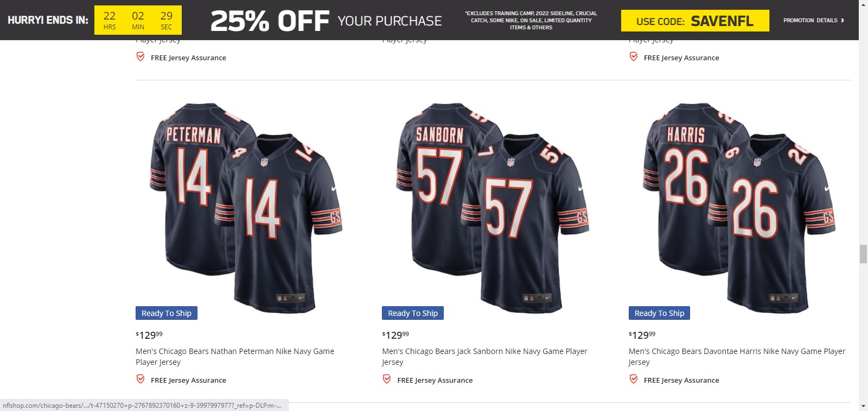This screenshot has height=411, width=868.
Task: Click top-left Jersey Assurance shield icon
Action: click(x=141, y=57)
